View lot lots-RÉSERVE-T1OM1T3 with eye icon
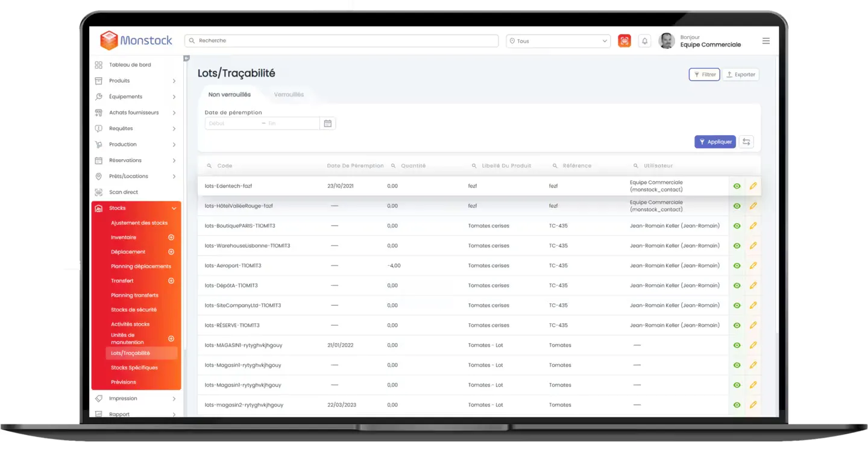Image resolution: width=868 pixels, height=457 pixels. click(x=737, y=326)
